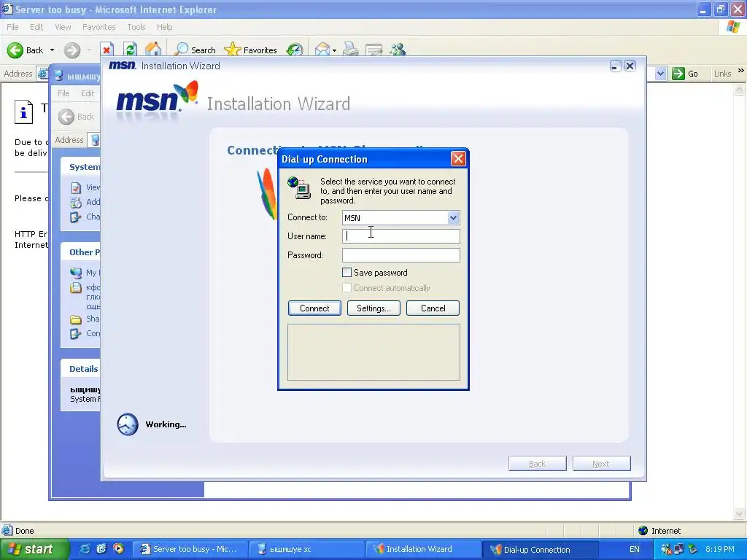Click the View system information task icon
This screenshot has height=560, width=747.
click(76, 187)
